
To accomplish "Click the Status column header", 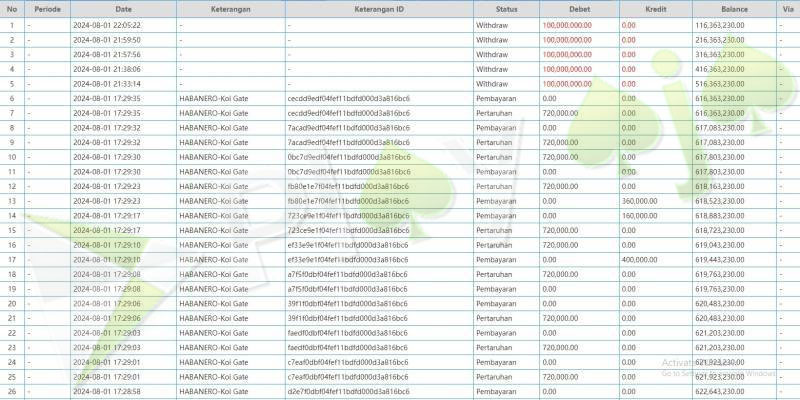I will [x=506, y=8].
